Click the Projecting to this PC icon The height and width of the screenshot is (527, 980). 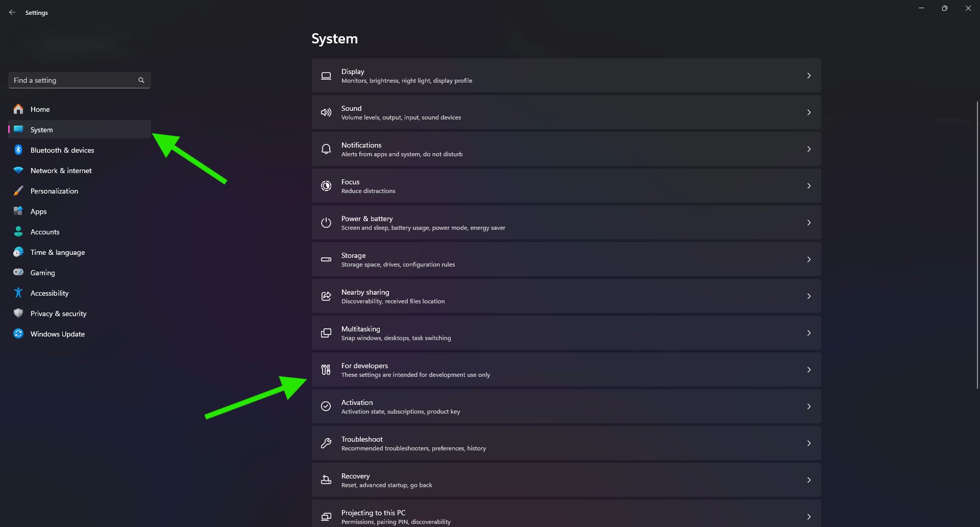click(326, 517)
